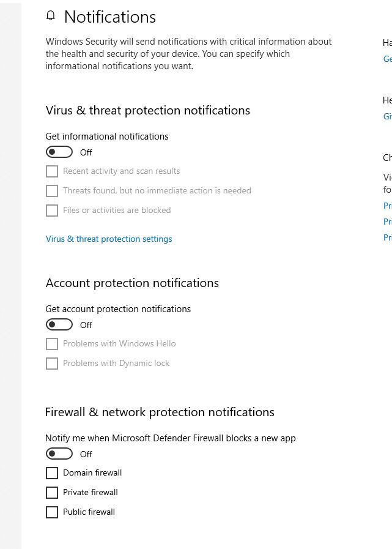Follow the truncated 'Gi' feedback link
Viewport: 392px width, 549px height.
point(388,116)
